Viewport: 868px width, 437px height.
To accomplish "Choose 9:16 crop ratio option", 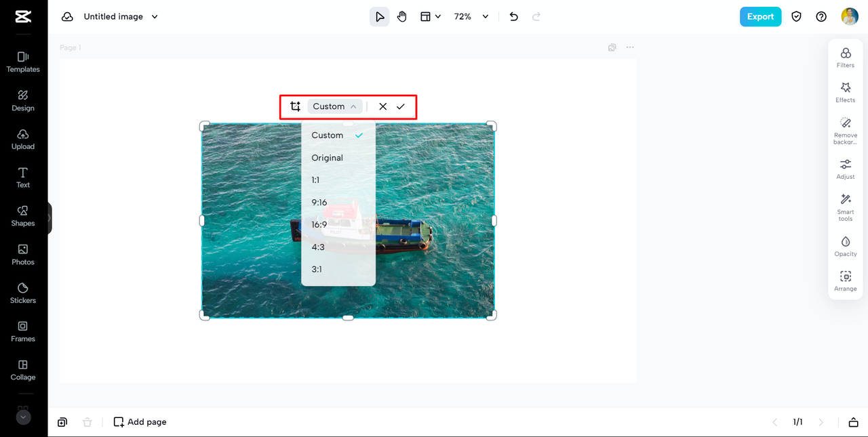I will [x=338, y=203].
